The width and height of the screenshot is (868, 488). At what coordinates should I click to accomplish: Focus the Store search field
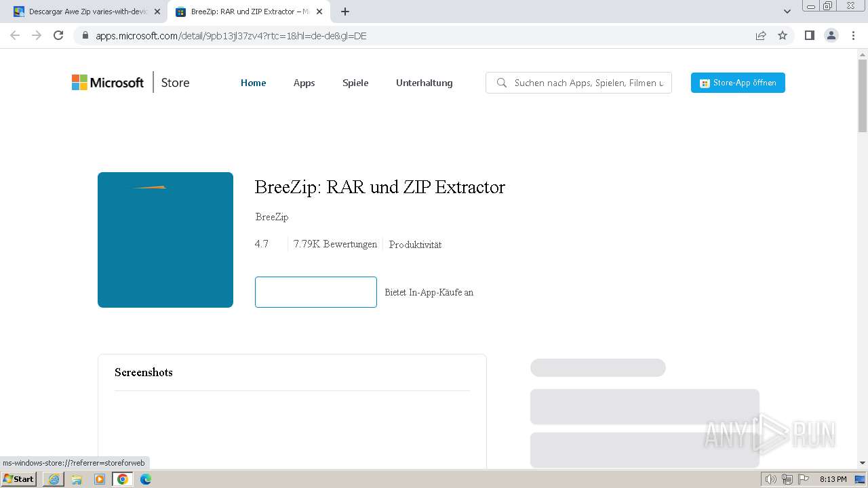[x=578, y=83]
